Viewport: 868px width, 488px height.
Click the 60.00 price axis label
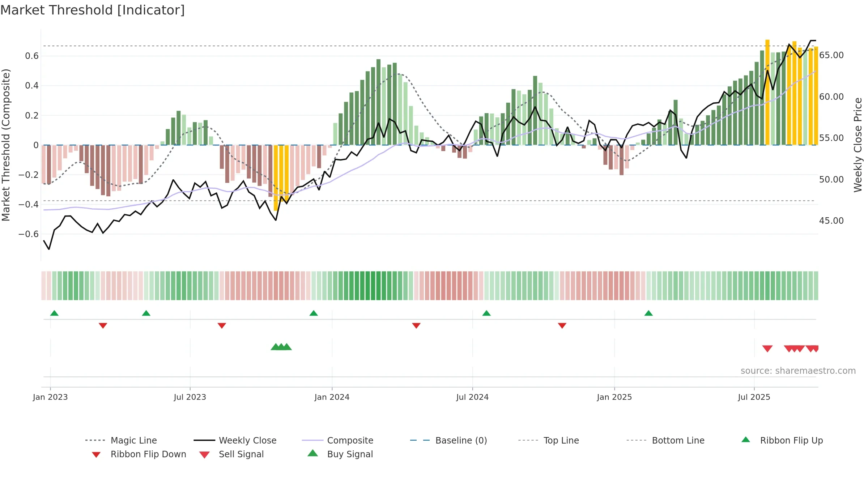click(831, 97)
